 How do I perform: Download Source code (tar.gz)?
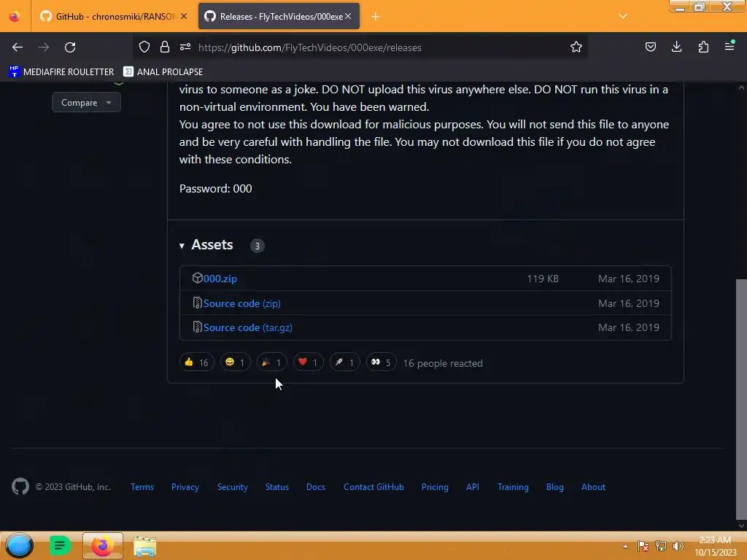pos(248,327)
